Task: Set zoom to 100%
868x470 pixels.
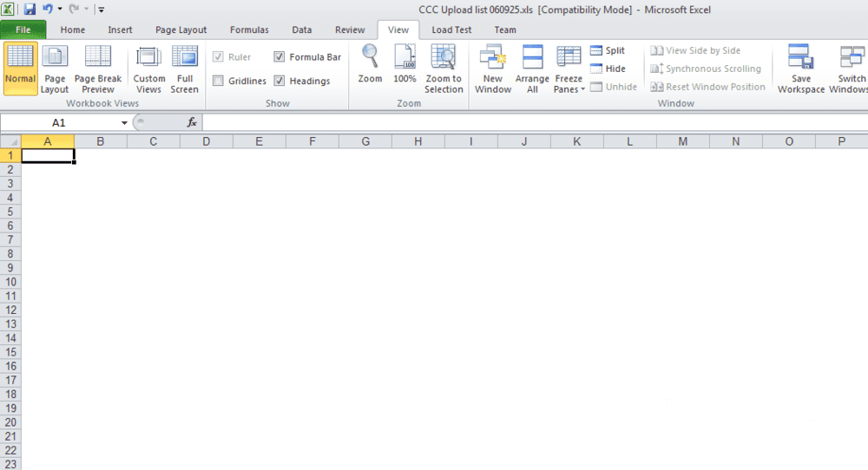Action: point(404,64)
